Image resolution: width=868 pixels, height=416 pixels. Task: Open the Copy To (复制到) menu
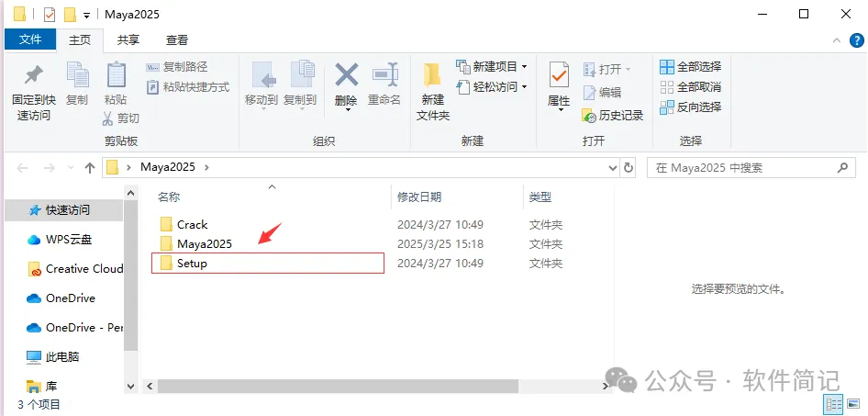pos(300,85)
